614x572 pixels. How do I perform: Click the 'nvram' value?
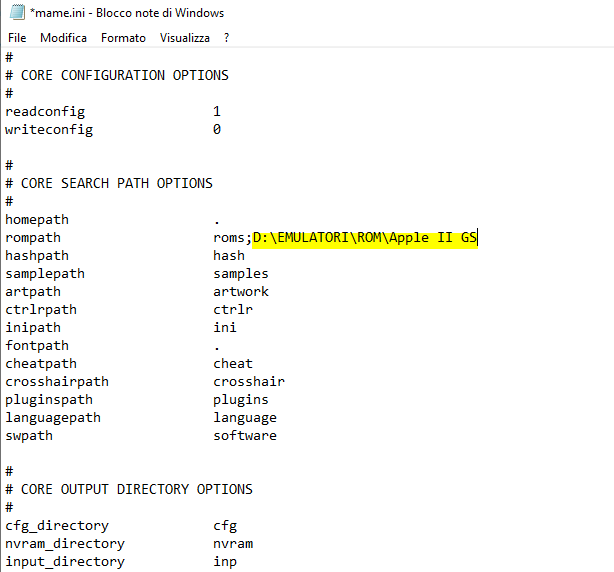tap(233, 544)
